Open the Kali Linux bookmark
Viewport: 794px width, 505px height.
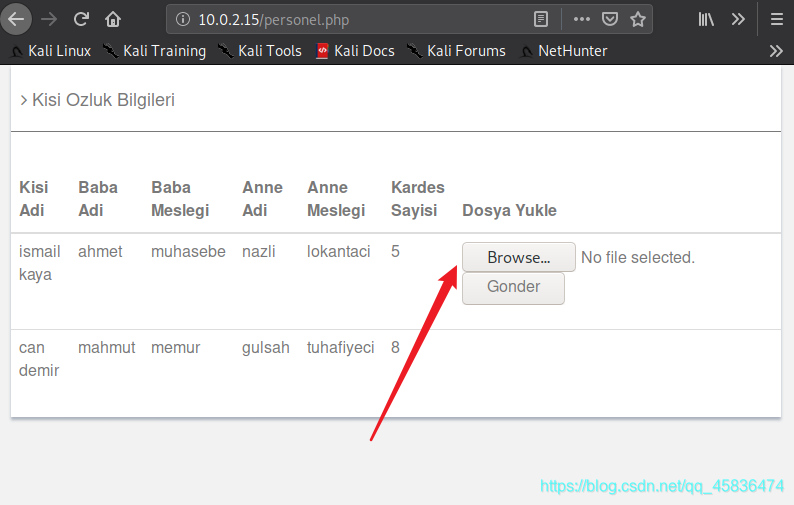click(x=51, y=51)
